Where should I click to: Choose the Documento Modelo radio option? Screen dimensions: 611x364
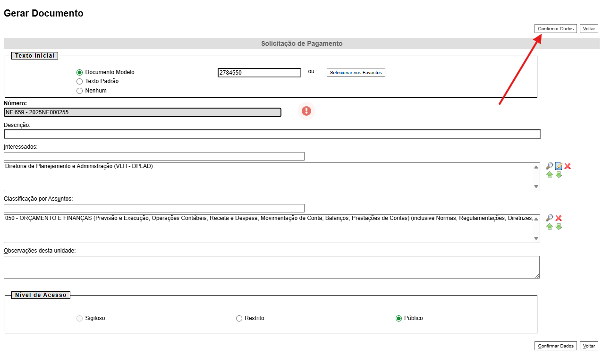(79, 73)
